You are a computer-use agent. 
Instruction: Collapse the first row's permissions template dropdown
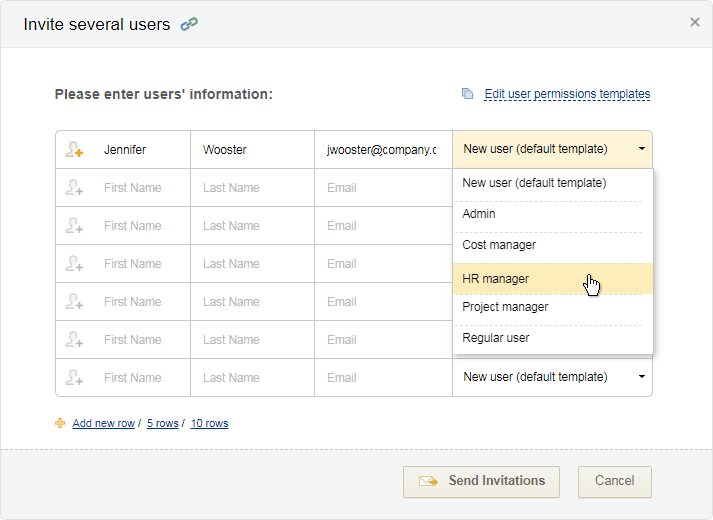tap(552, 149)
